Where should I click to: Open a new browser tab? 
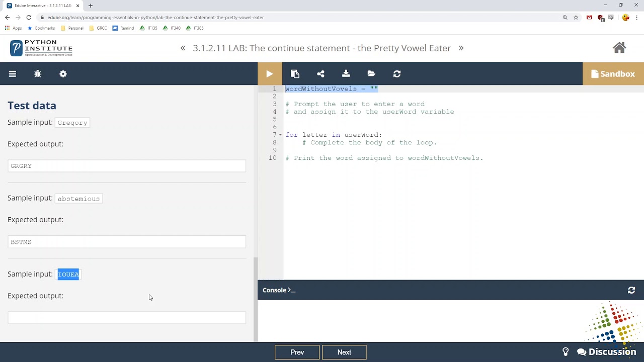point(91,6)
